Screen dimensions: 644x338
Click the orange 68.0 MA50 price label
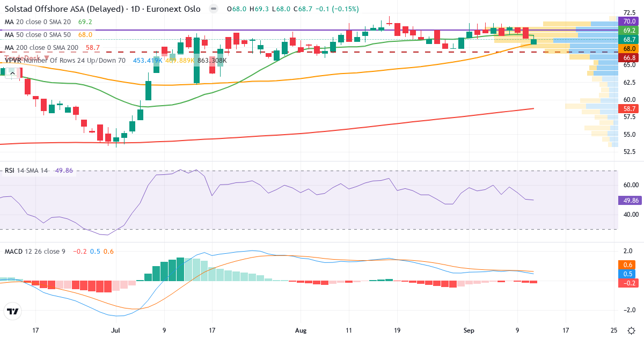[x=630, y=48]
